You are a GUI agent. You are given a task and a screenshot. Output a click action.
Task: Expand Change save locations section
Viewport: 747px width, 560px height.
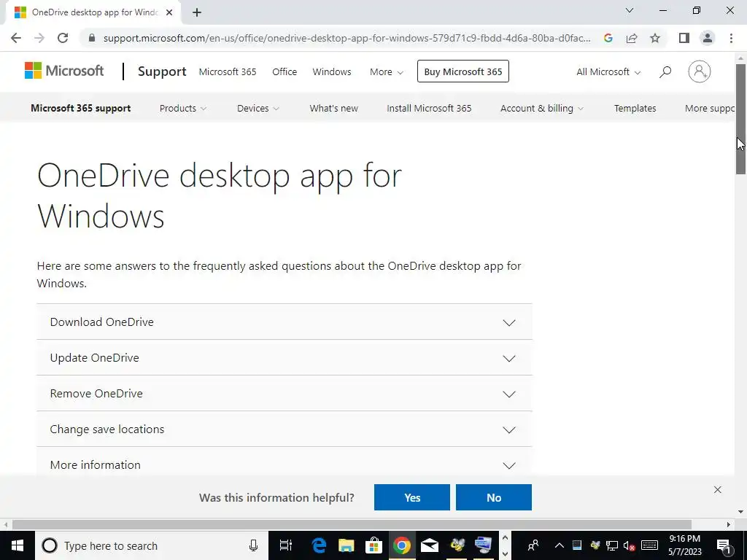285,429
